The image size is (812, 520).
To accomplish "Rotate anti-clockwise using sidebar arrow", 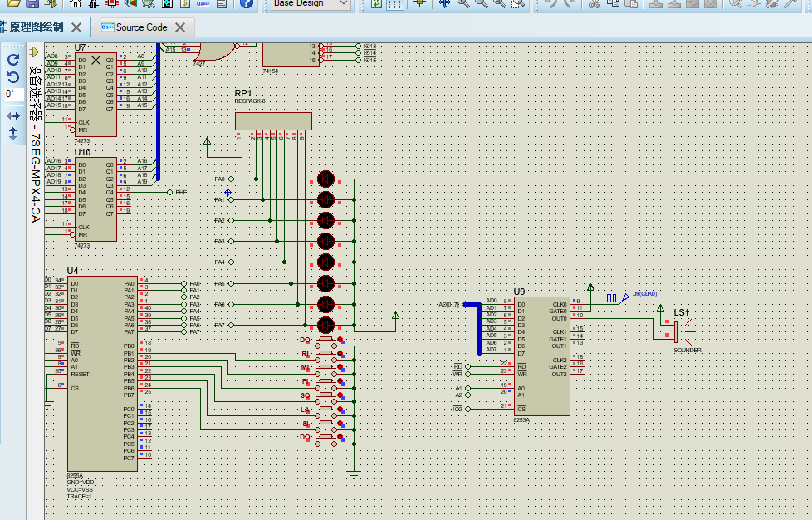I will click(x=13, y=77).
